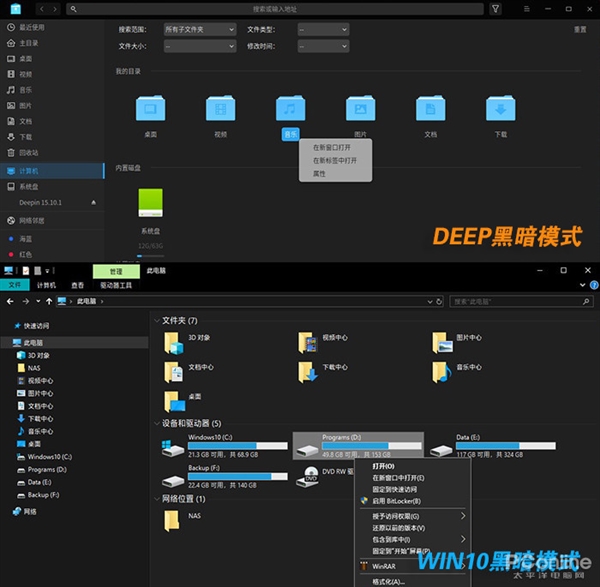Viewport: 600px width, 587px height.
Task: Select the Data (E:) drive
Action: click(492, 446)
